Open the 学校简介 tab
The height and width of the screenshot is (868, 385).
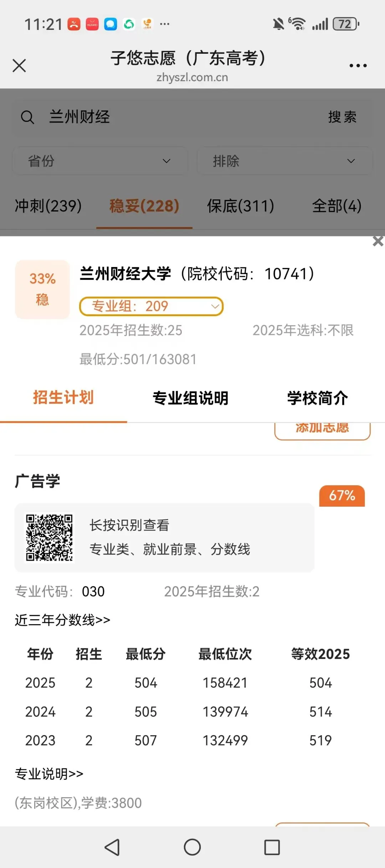click(x=317, y=398)
